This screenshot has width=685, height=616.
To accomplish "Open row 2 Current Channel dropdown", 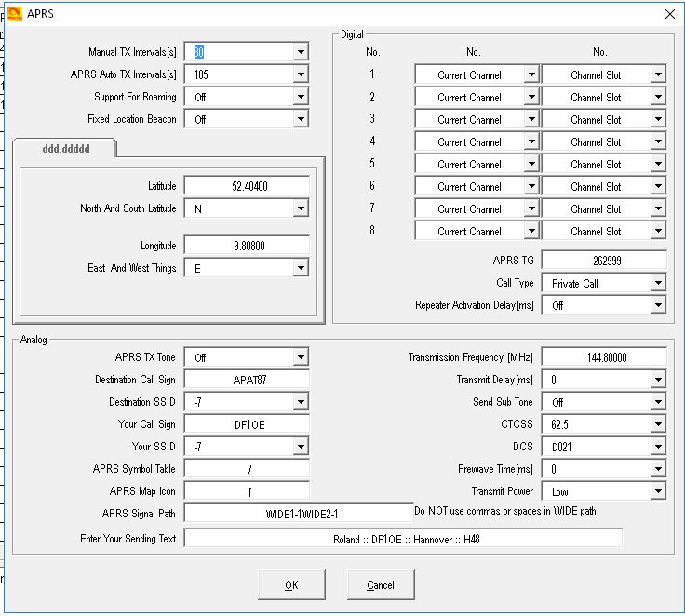I will (x=531, y=97).
